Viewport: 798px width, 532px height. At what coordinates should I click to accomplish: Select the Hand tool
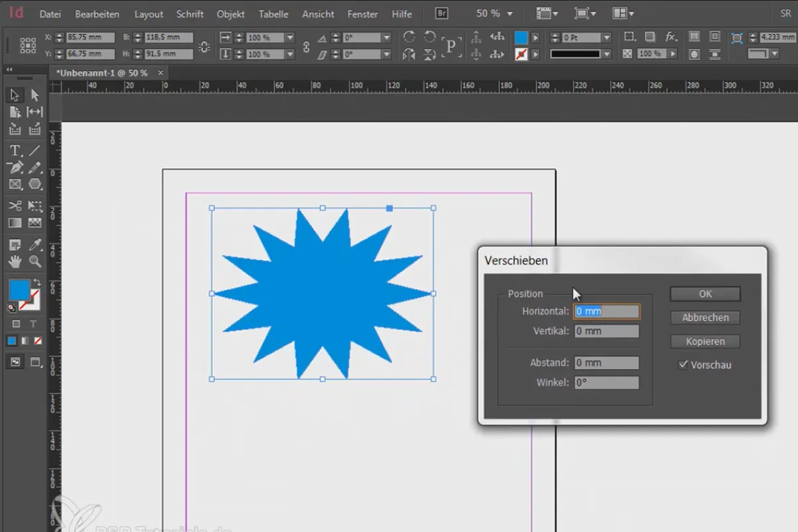(x=15, y=262)
